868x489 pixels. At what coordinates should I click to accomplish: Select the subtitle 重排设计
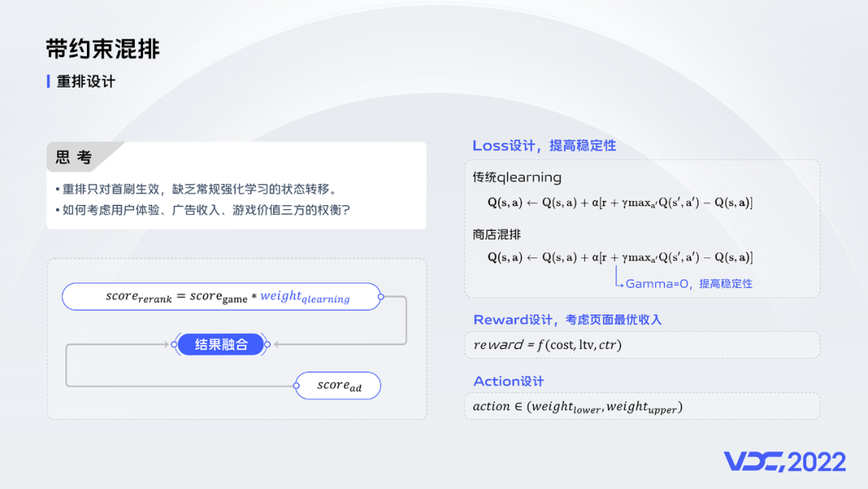coord(86,82)
